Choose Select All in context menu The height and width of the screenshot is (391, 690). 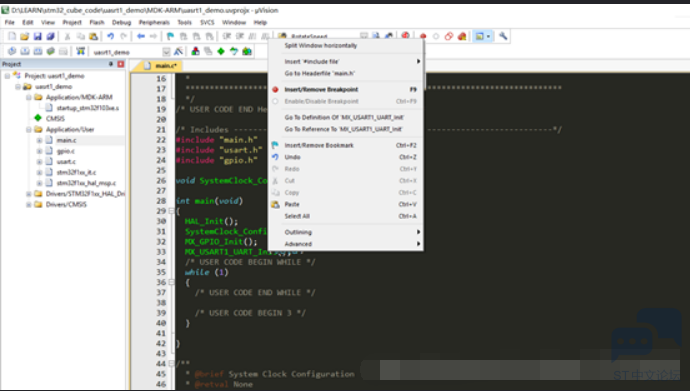coord(345,216)
